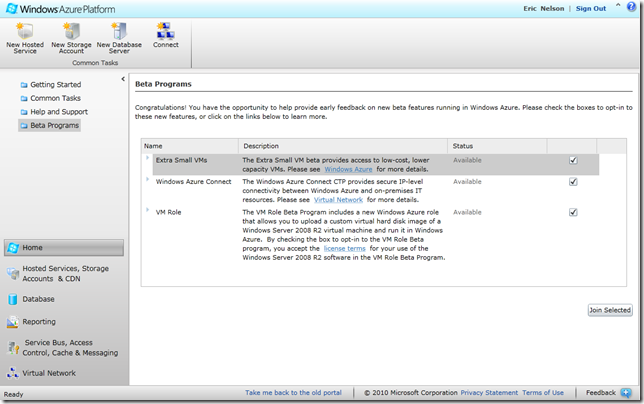The image size is (644, 404).
Task: Go to Hosted Services, Storage Accounts & CDN
Action: click(66, 273)
